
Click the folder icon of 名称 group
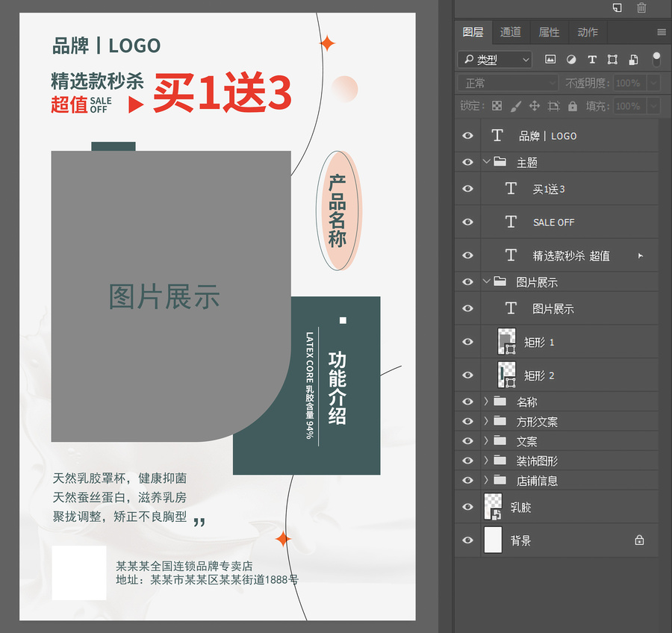click(x=500, y=401)
